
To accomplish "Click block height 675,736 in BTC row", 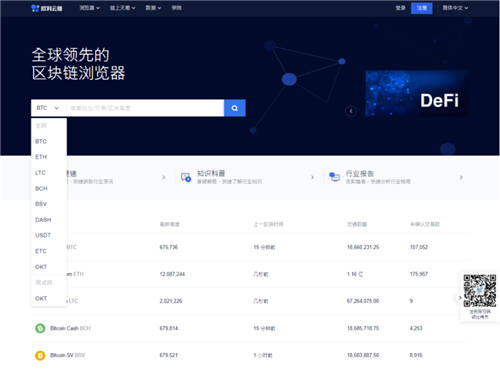I will 169,247.
